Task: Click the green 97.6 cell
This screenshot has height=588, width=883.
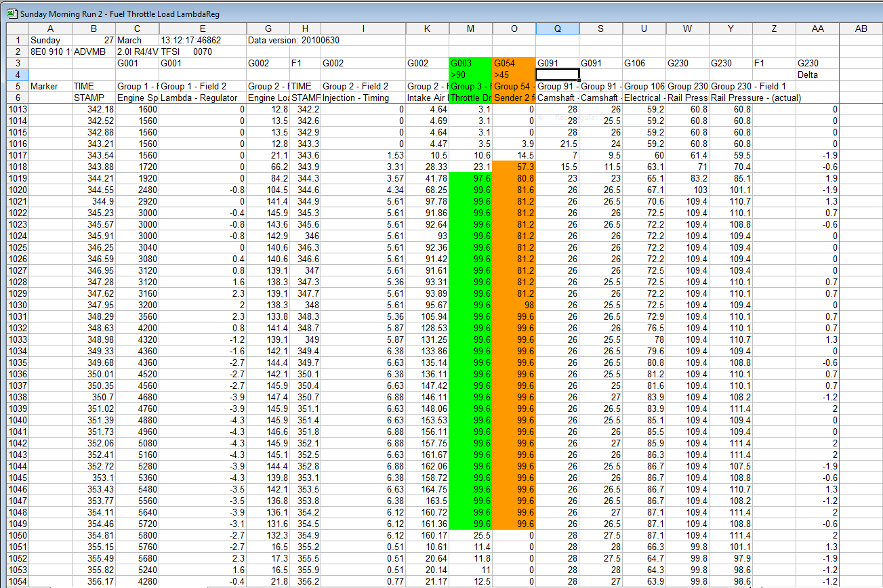Action: pyautogui.click(x=470, y=178)
